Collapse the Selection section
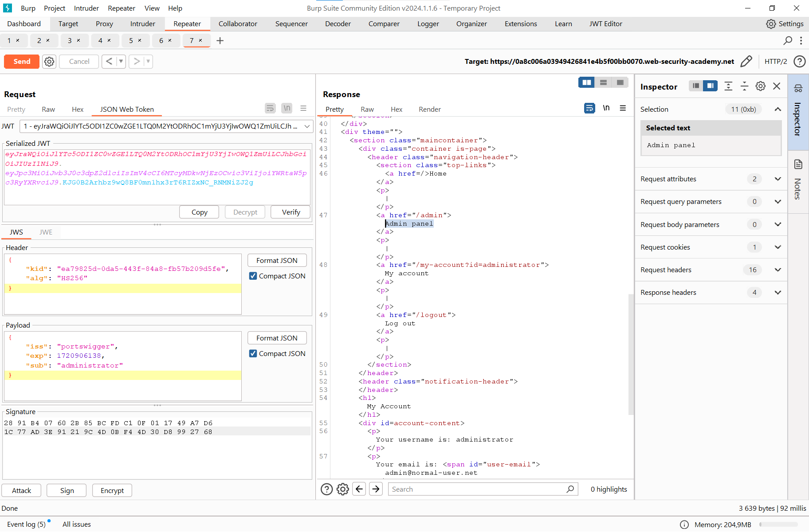This screenshot has width=809, height=532. pyautogui.click(x=778, y=109)
